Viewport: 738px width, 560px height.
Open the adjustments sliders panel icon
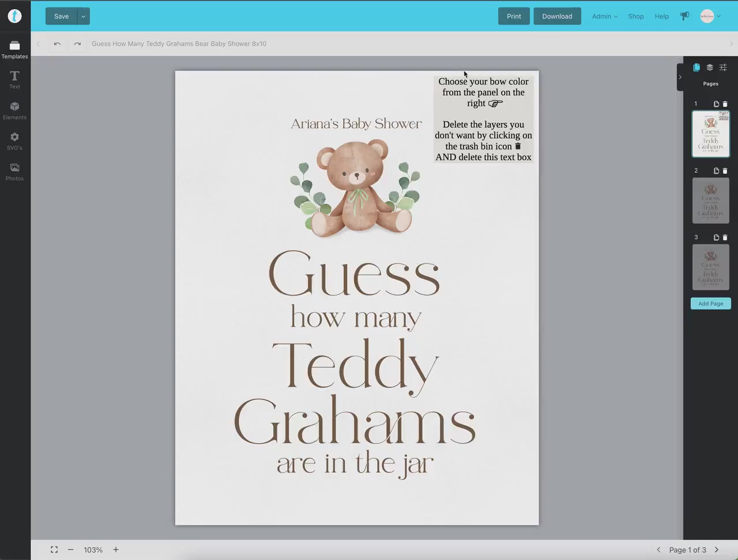[723, 67]
